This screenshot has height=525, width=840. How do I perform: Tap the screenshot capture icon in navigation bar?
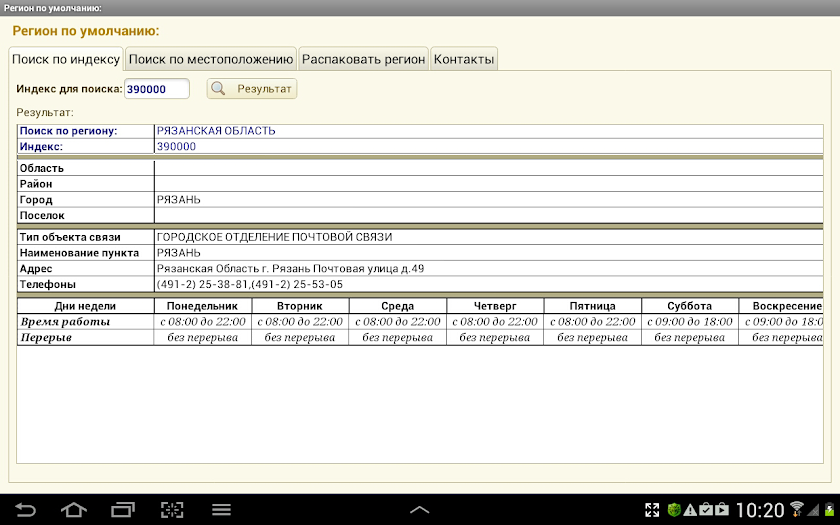click(172, 509)
